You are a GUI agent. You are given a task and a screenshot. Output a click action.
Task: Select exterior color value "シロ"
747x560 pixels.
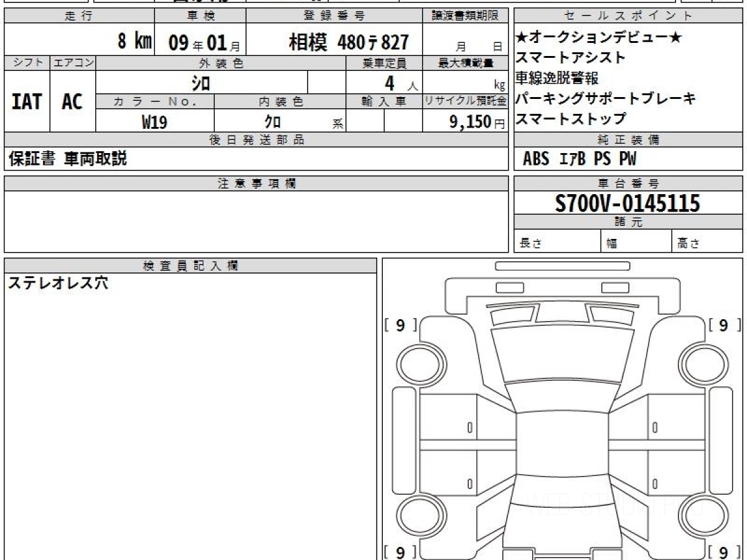pos(200,83)
